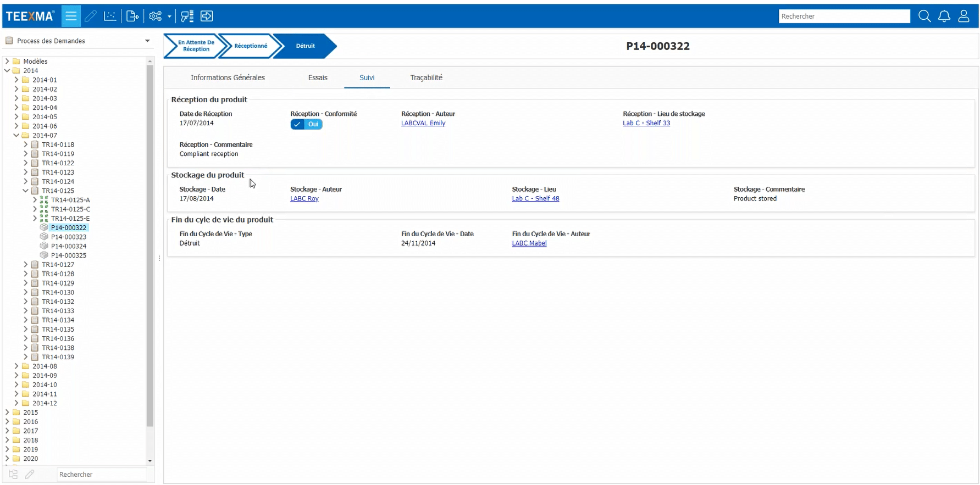Viewport: 980px width, 485px height.
Task: Toggle the navigation list view icon
Action: [x=71, y=16]
